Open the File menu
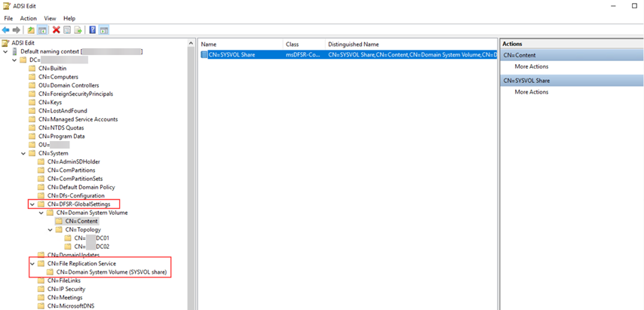 (8, 18)
